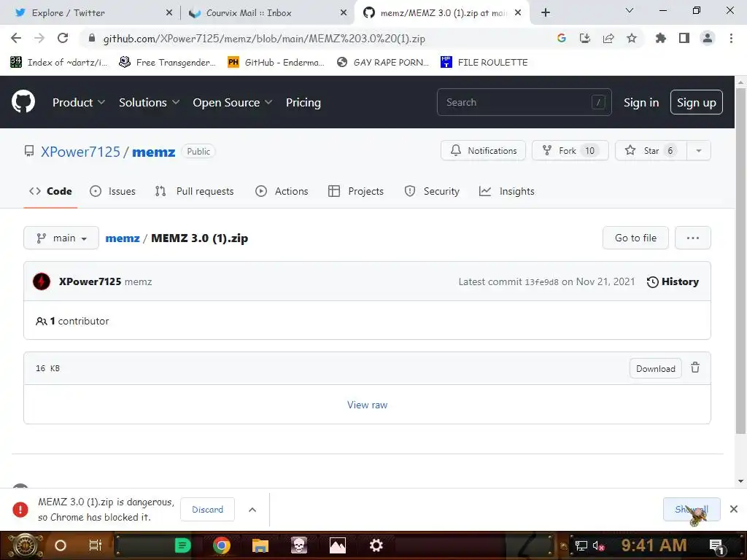Viewport: 747px width, 560px height.
Task: Expand the Product menu
Action: 79,102
